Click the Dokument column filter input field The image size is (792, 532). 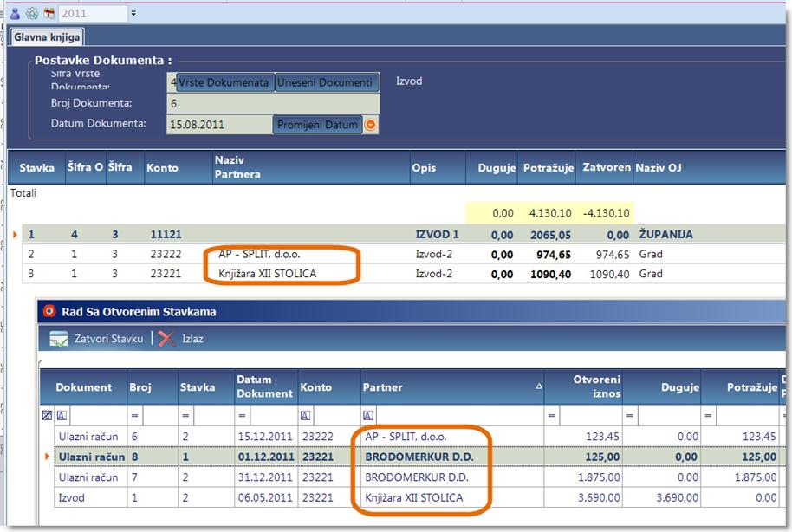(98, 415)
